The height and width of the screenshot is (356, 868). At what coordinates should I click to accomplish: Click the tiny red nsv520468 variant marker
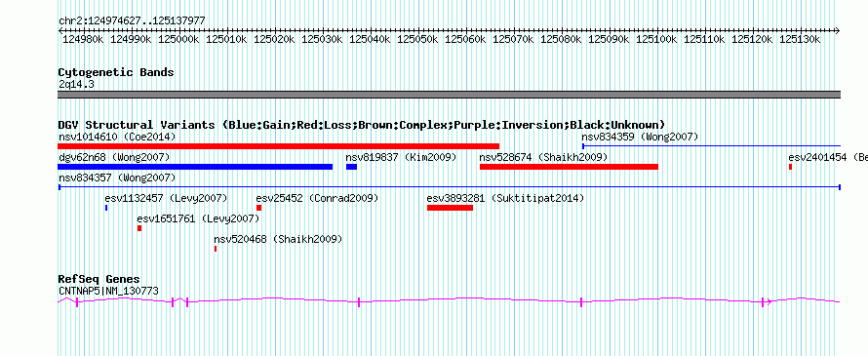pyautogui.click(x=216, y=249)
